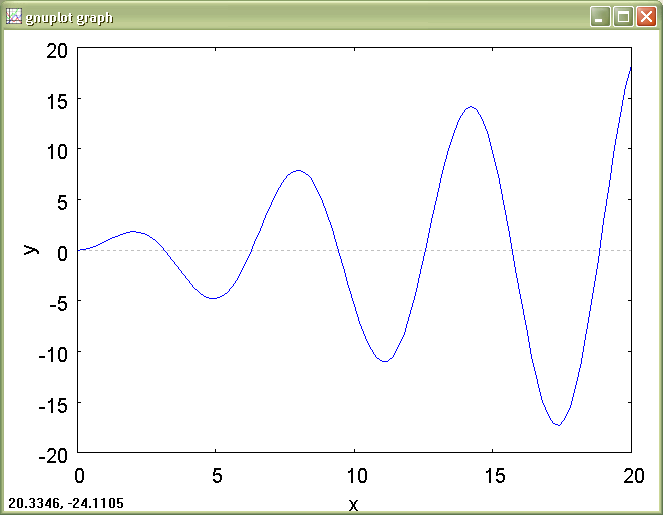Click the y axis label
This screenshot has height=515, width=663.
tap(31, 249)
